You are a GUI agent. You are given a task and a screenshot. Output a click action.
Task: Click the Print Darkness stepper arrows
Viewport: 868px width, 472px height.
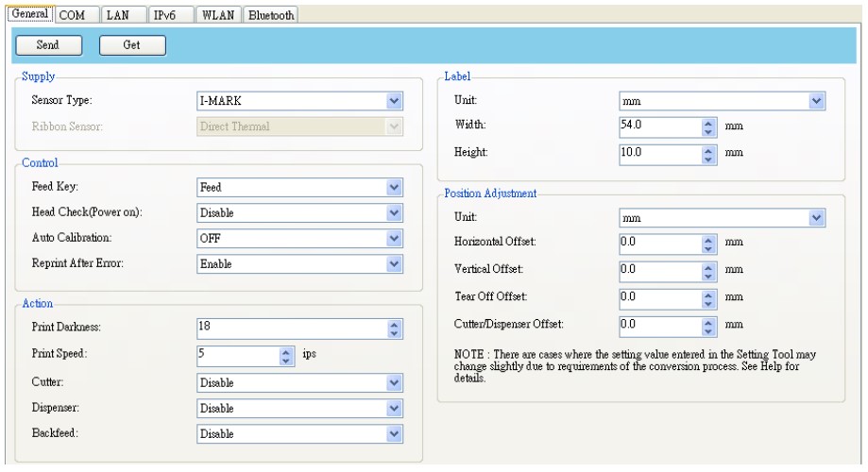[x=395, y=329]
